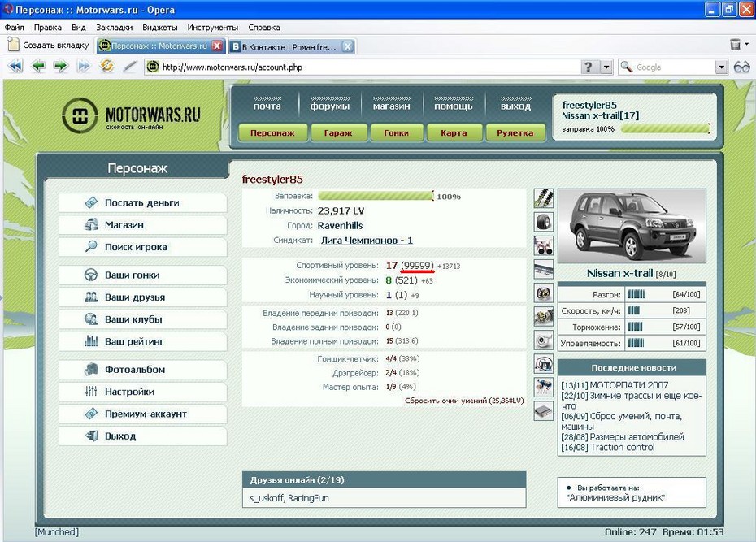The height and width of the screenshot is (542, 756).
Task: Click the Рулетка green button
Action: 515,133
